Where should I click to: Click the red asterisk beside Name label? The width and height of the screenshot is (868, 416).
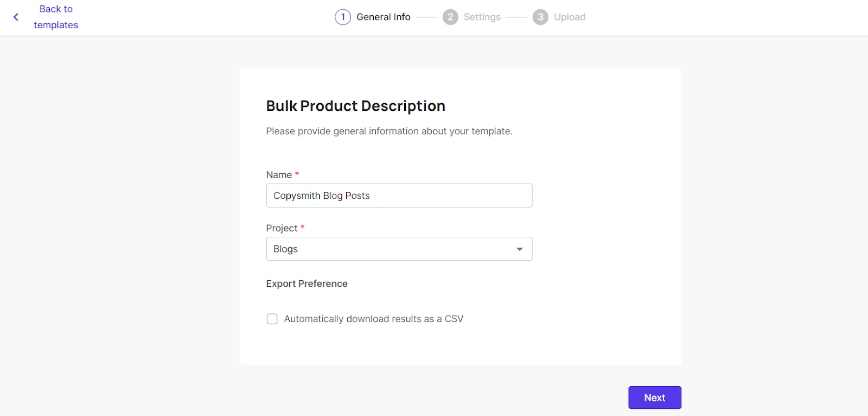(297, 174)
